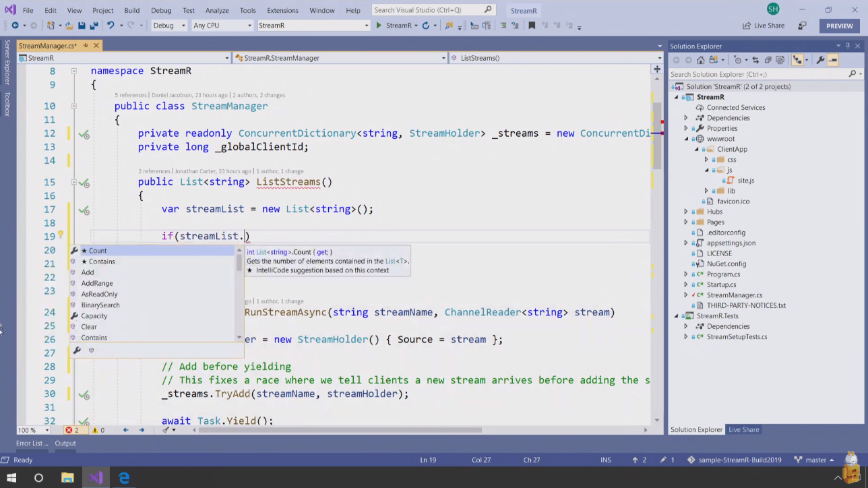Open Properties wrench in Solution Explorer toolbar
This screenshot has height=488, width=868.
(820, 60)
